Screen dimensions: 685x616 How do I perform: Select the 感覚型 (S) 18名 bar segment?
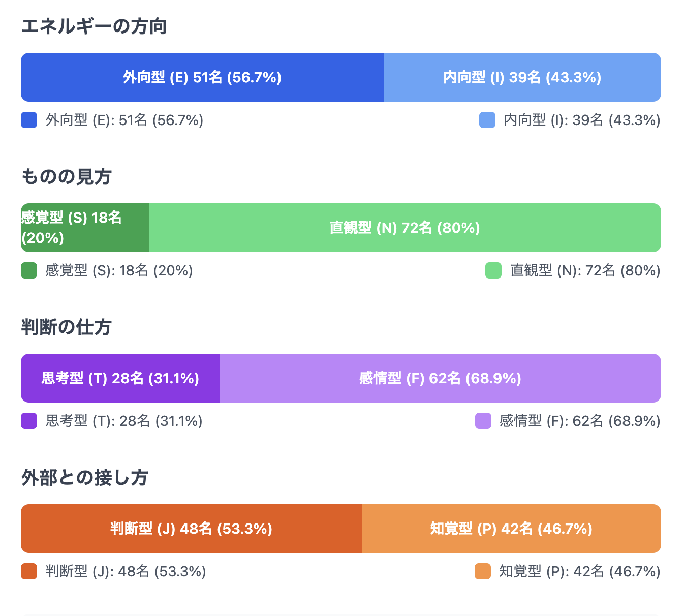pos(84,228)
